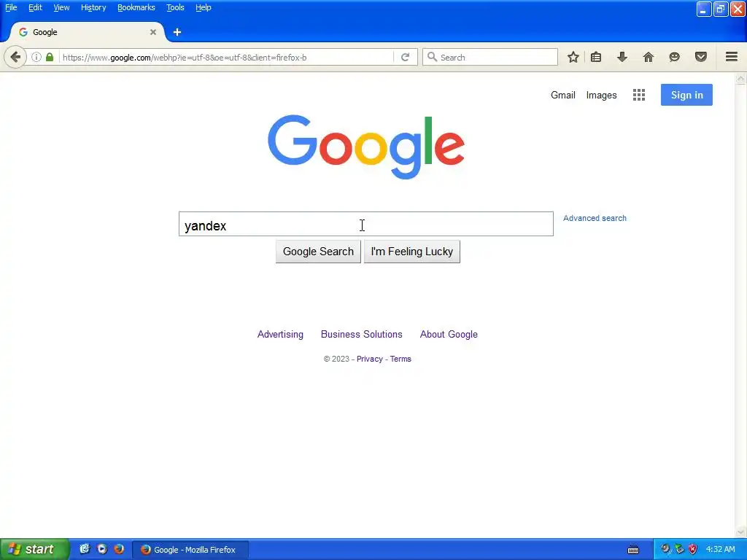Reload the page with the refresh icon
The width and height of the screenshot is (747, 560).
pos(406,57)
